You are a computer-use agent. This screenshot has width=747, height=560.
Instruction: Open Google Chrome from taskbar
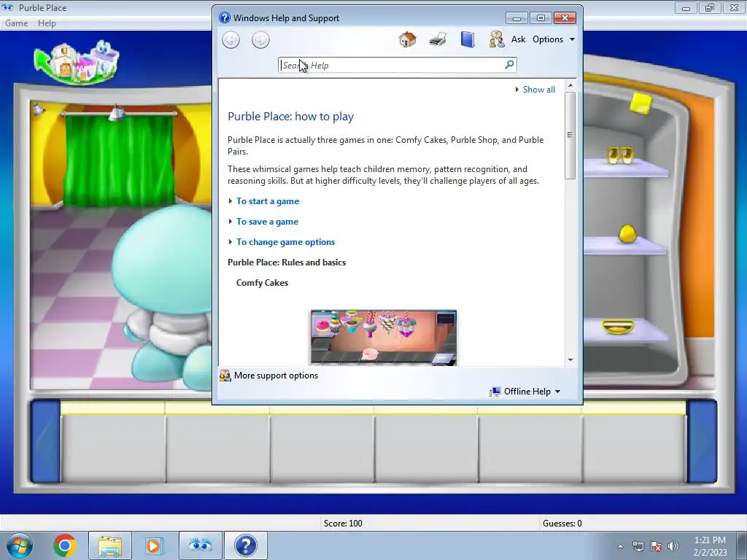point(65,545)
